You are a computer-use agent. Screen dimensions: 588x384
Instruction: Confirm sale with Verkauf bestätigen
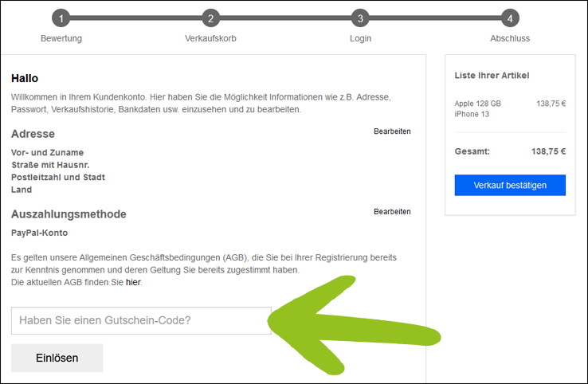tap(510, 186)
